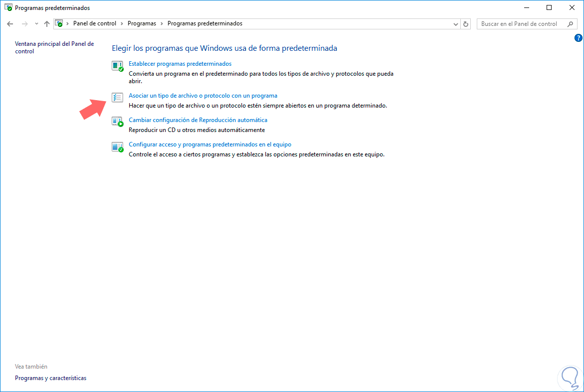Image resolution: width=584 pixels, height=392 pixels.
Task: Go back with the left arrow
Action: click(x=10, y=24)
